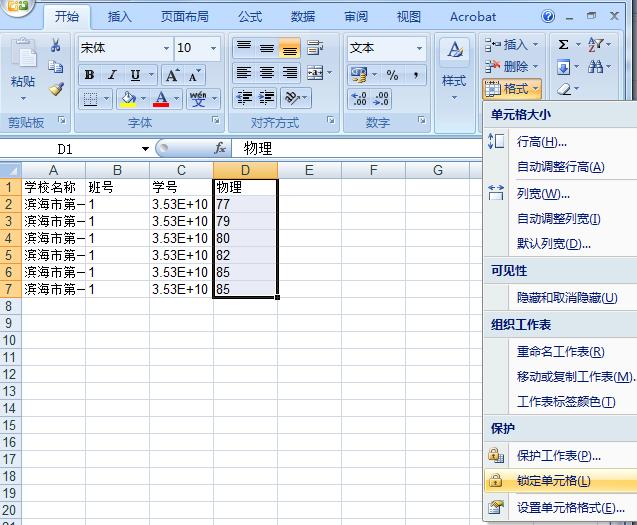Expand the font color dropdown arrow
637x525 pixels.
coord(176,99)
